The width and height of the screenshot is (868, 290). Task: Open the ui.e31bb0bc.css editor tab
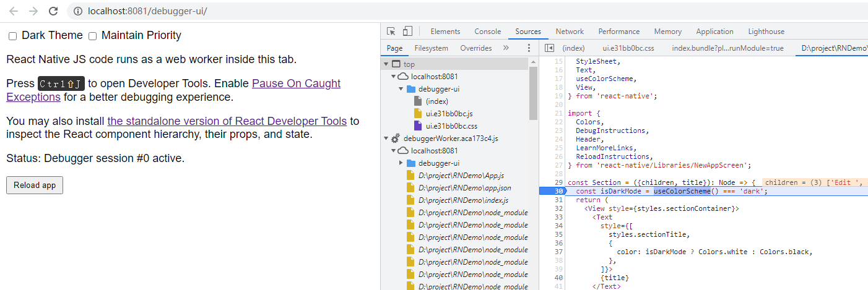coord(628,48)
